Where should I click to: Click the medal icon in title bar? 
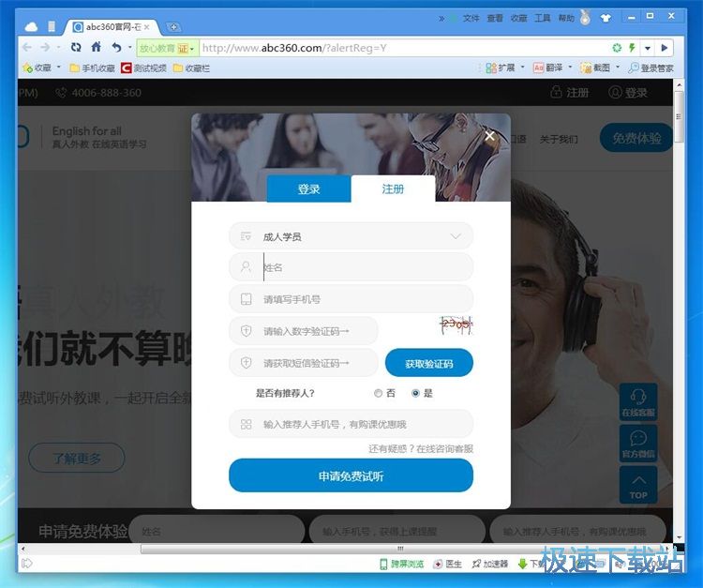click(585, 18)
